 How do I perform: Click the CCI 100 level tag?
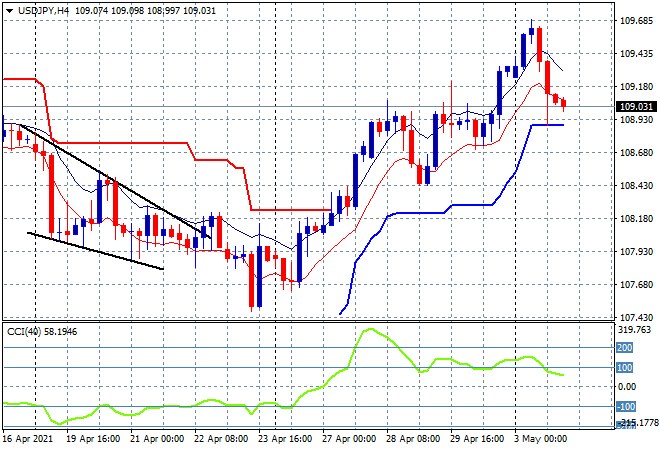pyautogui.click(x=625, y=368)
